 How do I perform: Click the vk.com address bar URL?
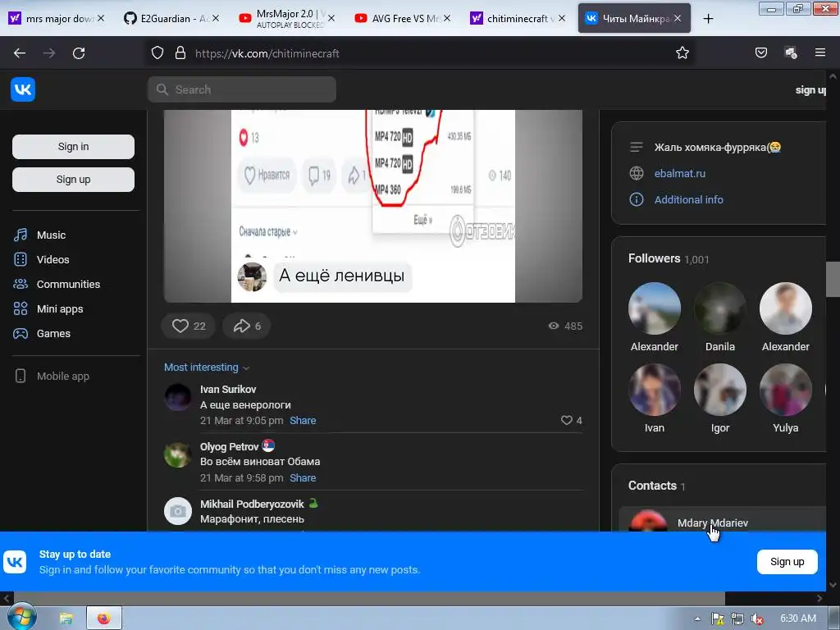[x=267, y=53]
